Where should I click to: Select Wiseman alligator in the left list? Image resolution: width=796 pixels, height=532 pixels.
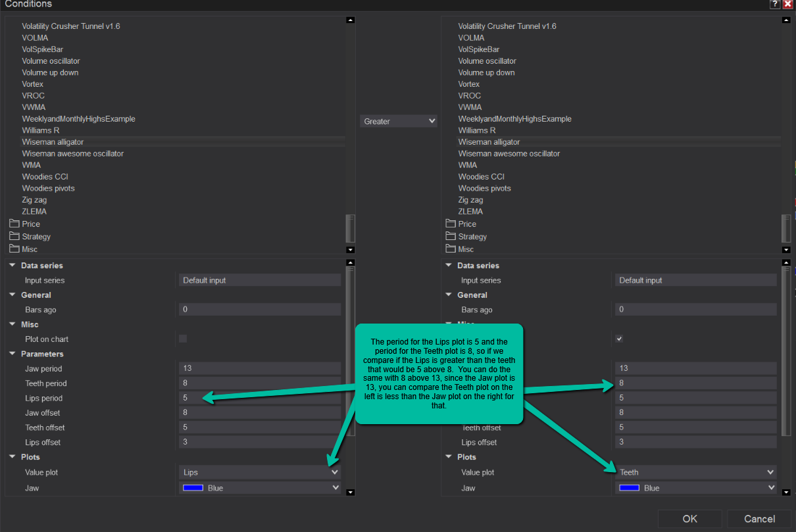click(53, 142)
